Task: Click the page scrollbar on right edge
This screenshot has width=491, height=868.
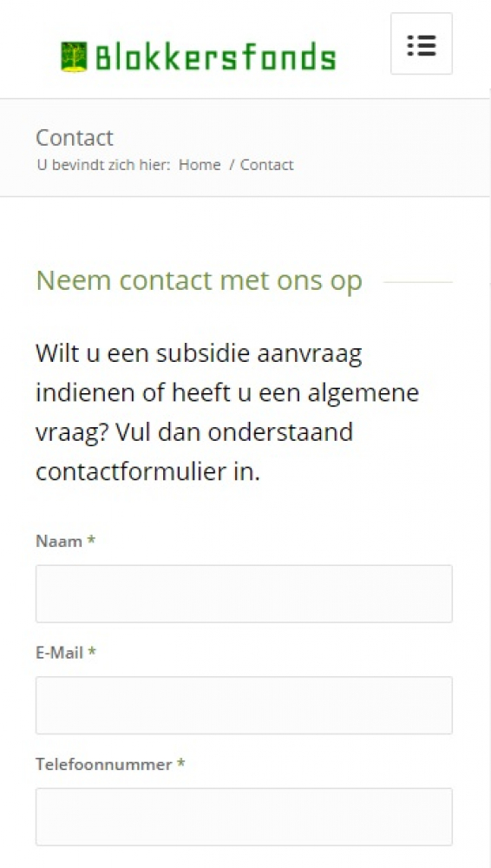Action: 489,186
